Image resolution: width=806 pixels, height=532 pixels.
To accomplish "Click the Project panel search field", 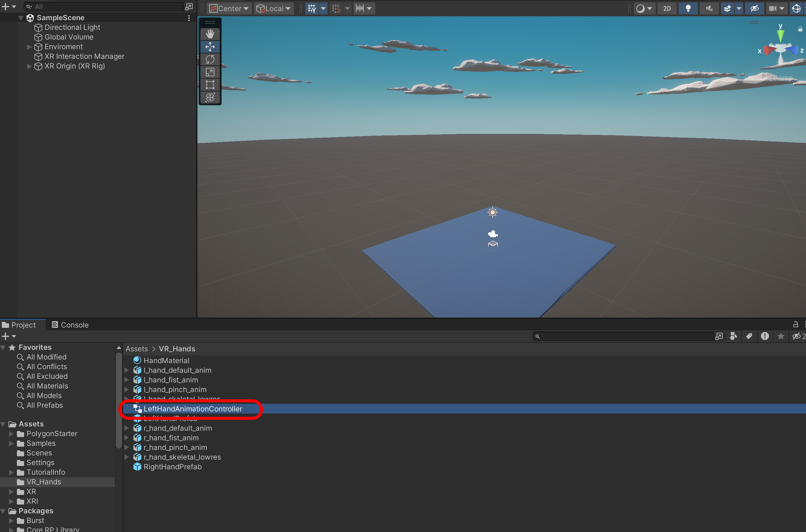I will [x=625, y=336].
